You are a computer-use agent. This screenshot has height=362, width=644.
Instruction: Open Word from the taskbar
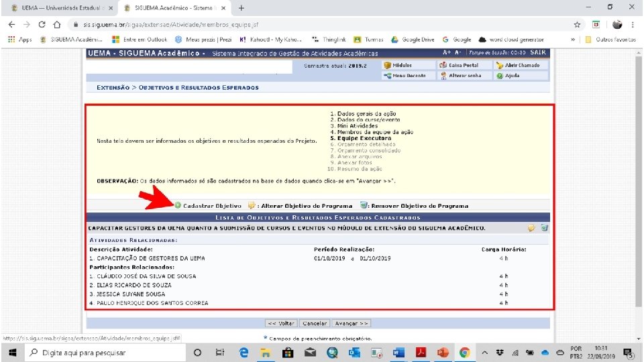(398, 353)
